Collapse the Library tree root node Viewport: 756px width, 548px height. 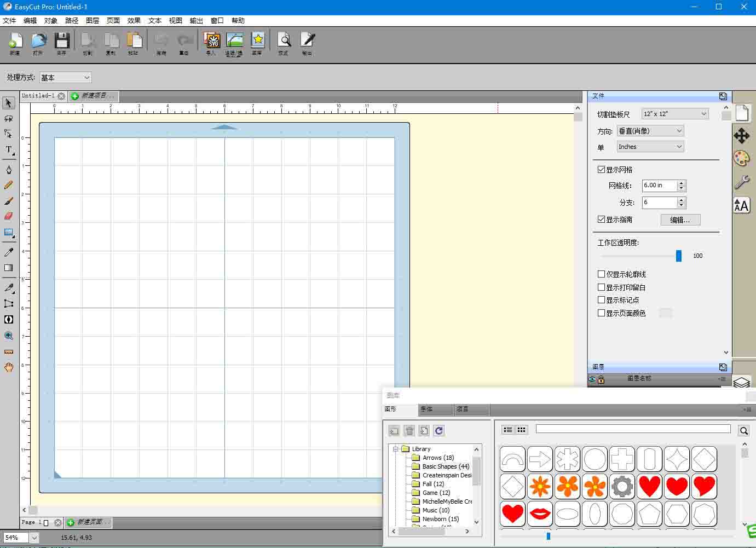click(395, 449)
